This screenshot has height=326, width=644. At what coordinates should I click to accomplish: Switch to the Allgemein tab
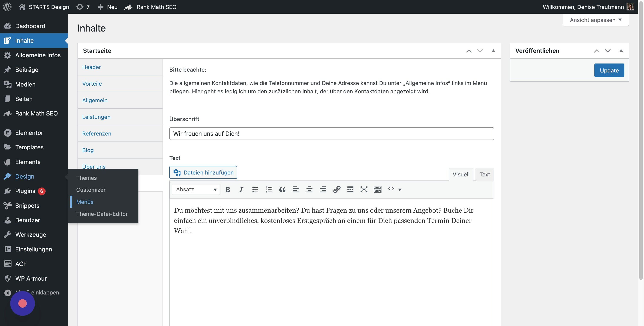(120, 100)
